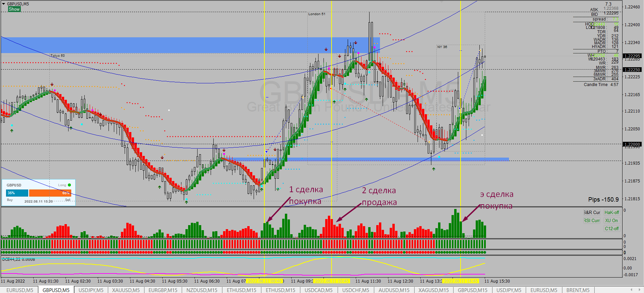The image size is (644, 293).
Task: Click the green Show button
Action: (x=14, y=9)
